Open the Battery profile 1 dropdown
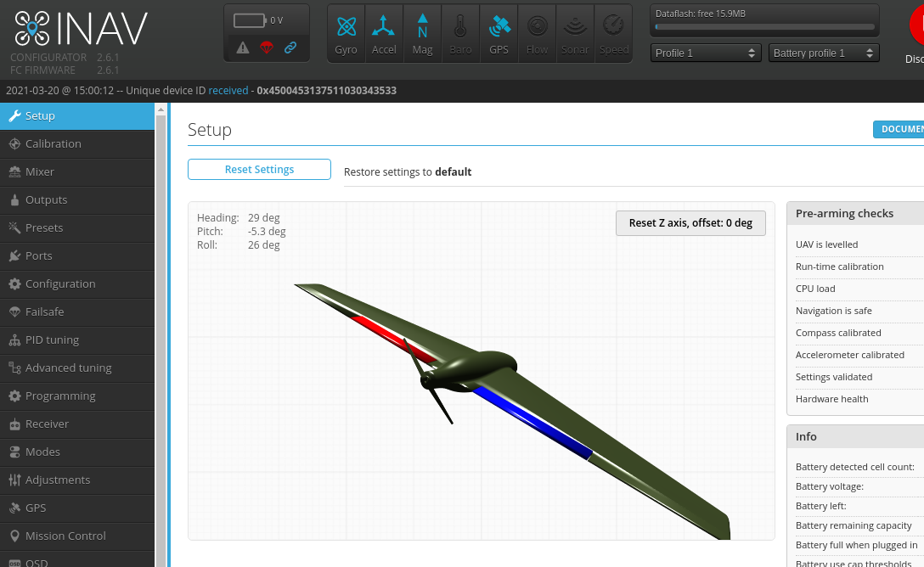924x567 pixels. point(824,53)
